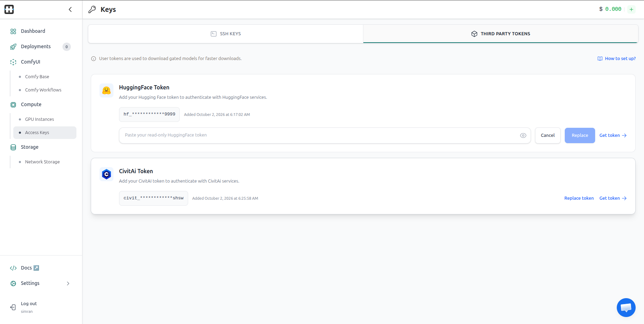Cancel replacing the HuggingFace token
Viewport: 644px width, 324px height.
tap(548, 135)
